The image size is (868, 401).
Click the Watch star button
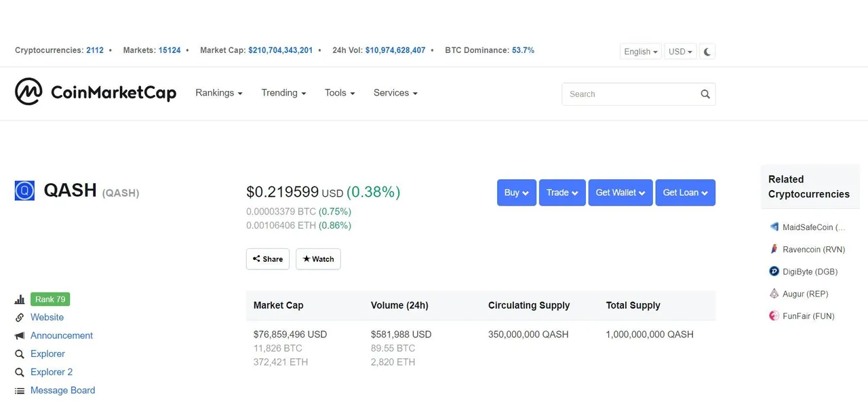[x=318, y=259]
